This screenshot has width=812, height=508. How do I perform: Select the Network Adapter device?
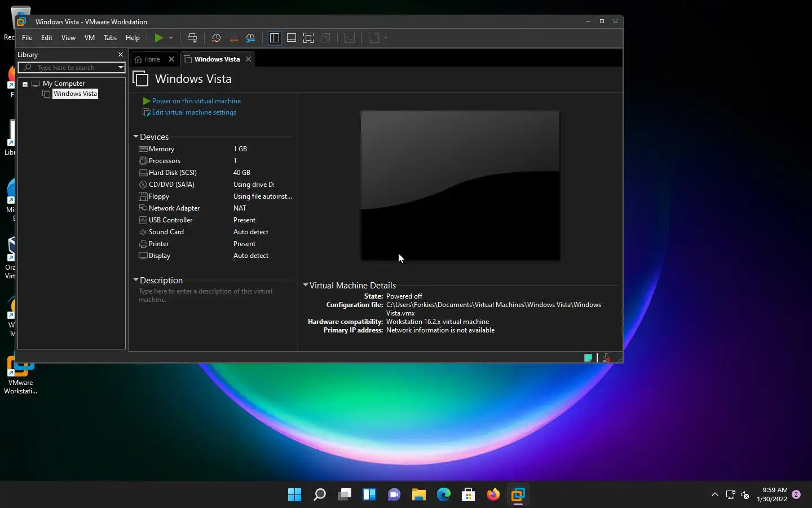tap(215, 208)
